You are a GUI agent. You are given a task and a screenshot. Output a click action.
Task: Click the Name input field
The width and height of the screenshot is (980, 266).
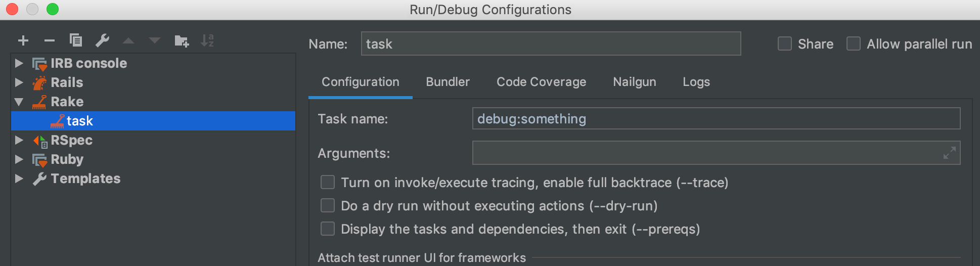[x=551, y=43]
